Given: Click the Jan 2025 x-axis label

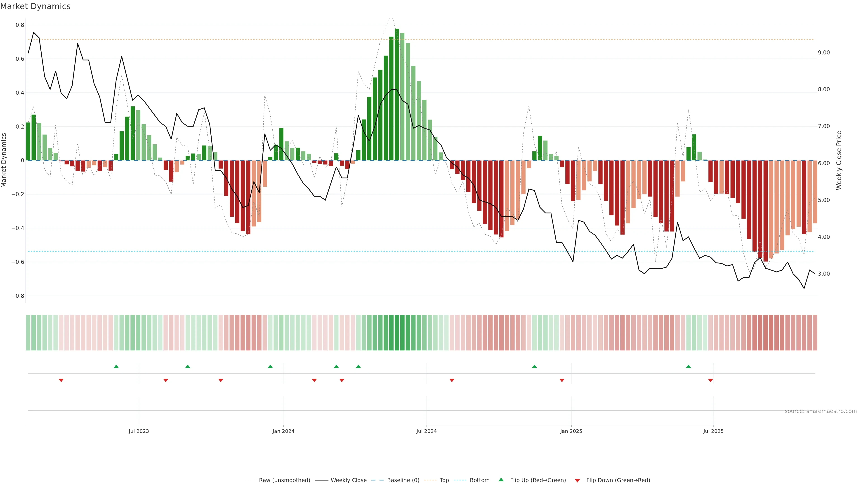Looking at the screenshot, I should click(x=571, y=431).
